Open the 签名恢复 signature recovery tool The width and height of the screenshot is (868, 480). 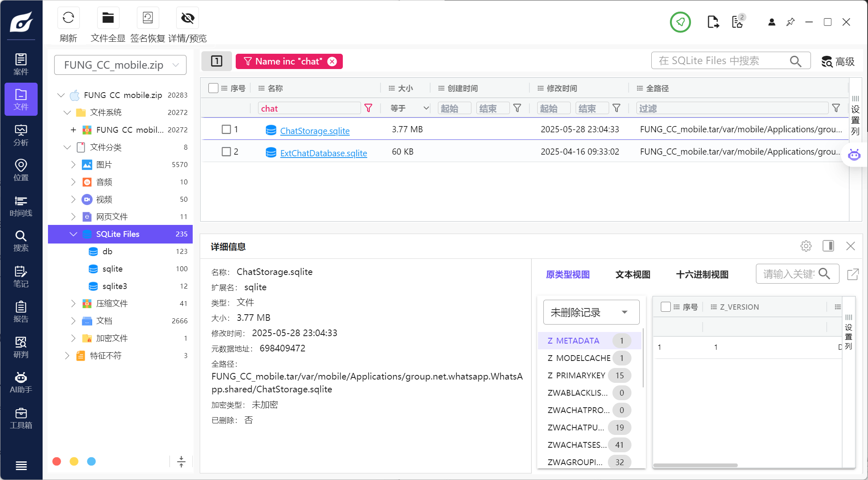coord(148,18)
